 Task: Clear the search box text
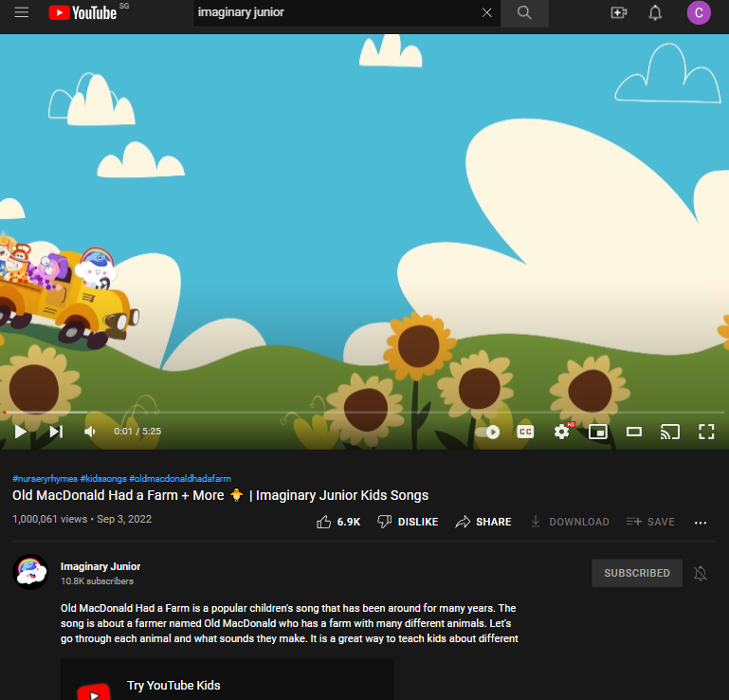[486, 12]
